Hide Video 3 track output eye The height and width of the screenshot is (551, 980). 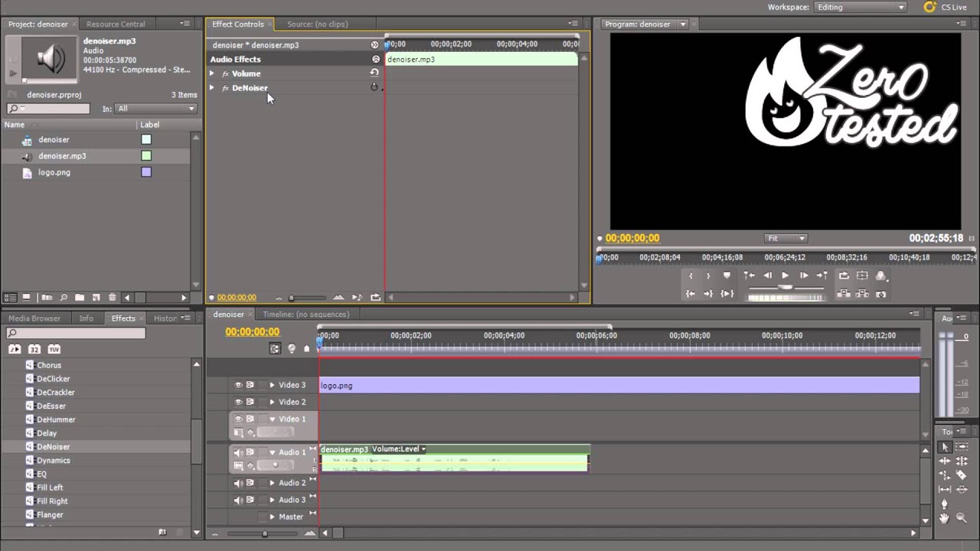[x=238, y=385]
